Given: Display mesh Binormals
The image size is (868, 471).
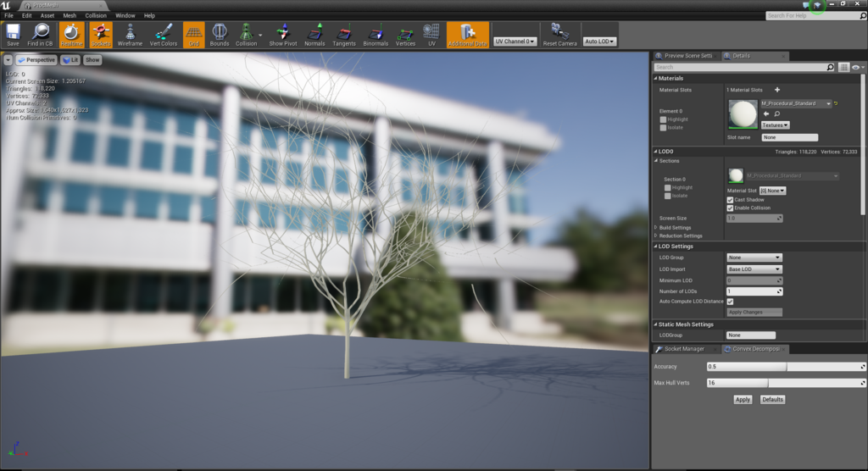Looking at the screenshot, I should pos(376,35).
